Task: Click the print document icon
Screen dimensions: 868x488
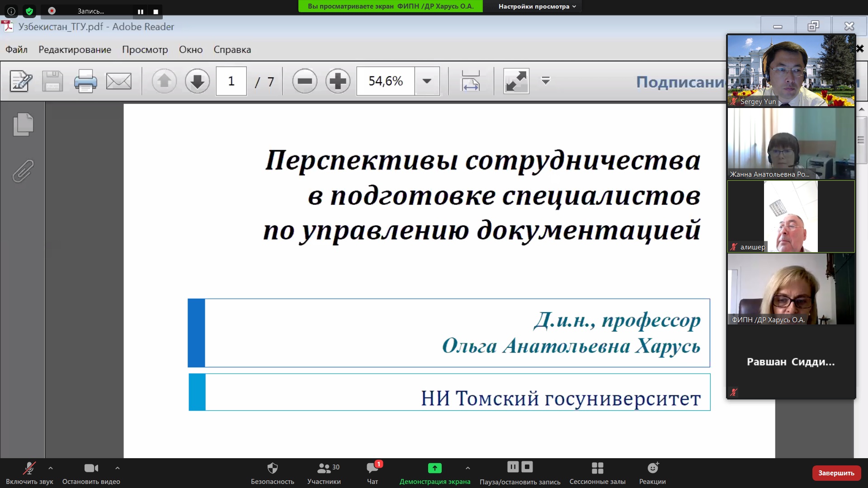Action: click(x=85, y=81)
